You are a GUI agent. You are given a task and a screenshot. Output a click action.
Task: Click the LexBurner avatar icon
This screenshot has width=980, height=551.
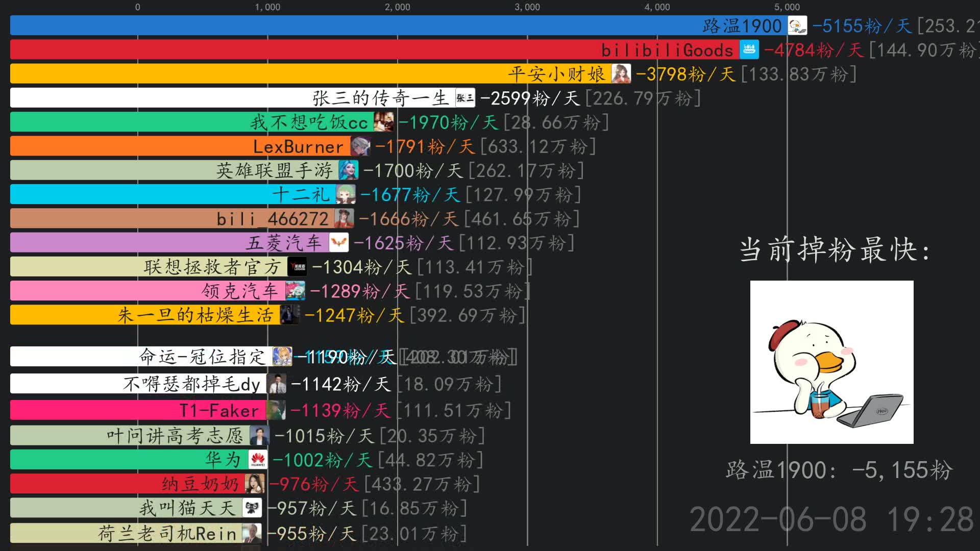click(360, 146)
